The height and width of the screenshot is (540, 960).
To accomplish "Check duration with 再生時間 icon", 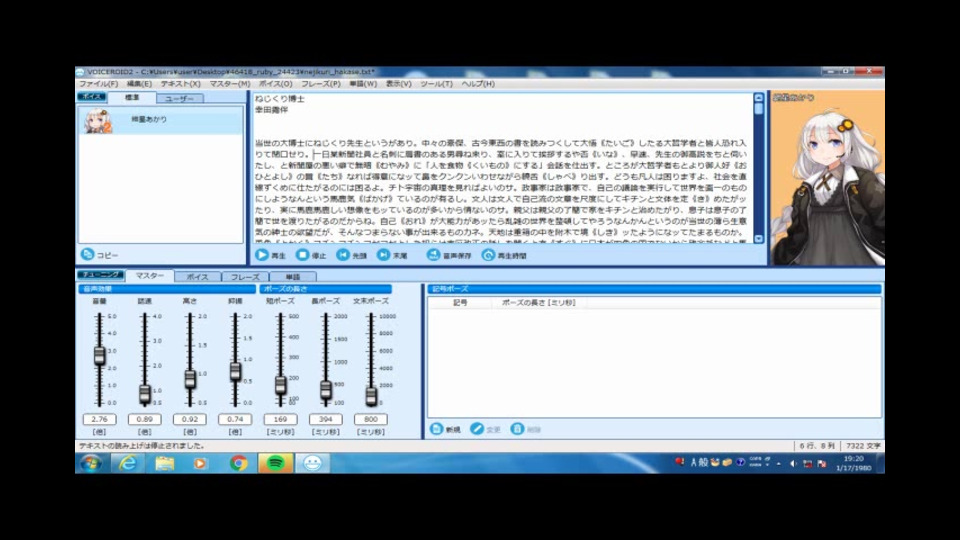I will pos(489,255).
